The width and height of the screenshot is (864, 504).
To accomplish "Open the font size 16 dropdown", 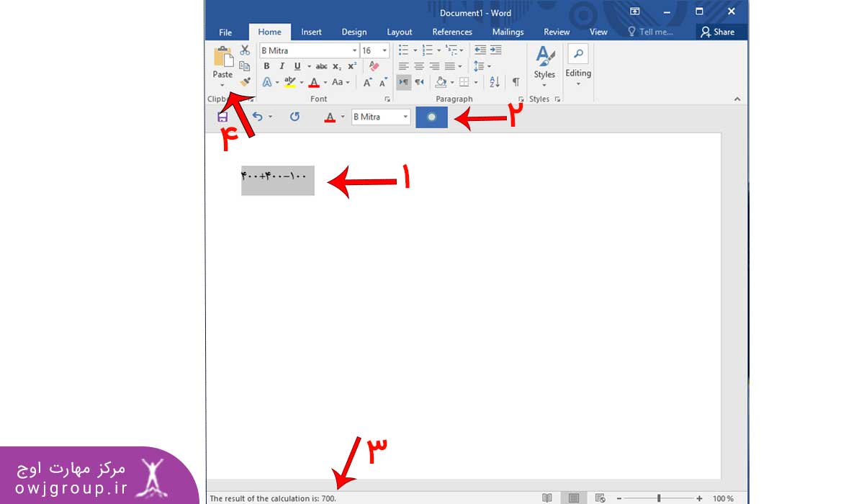I will tap(385, 50).
